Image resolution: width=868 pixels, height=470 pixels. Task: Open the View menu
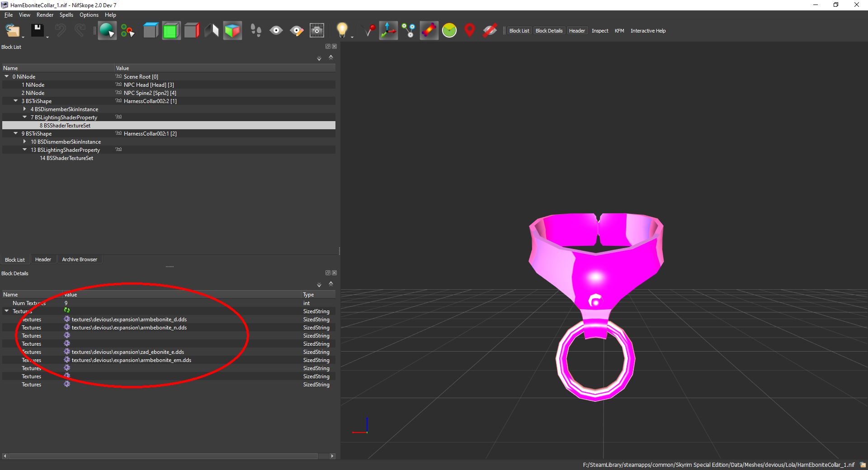click(24, 15)
